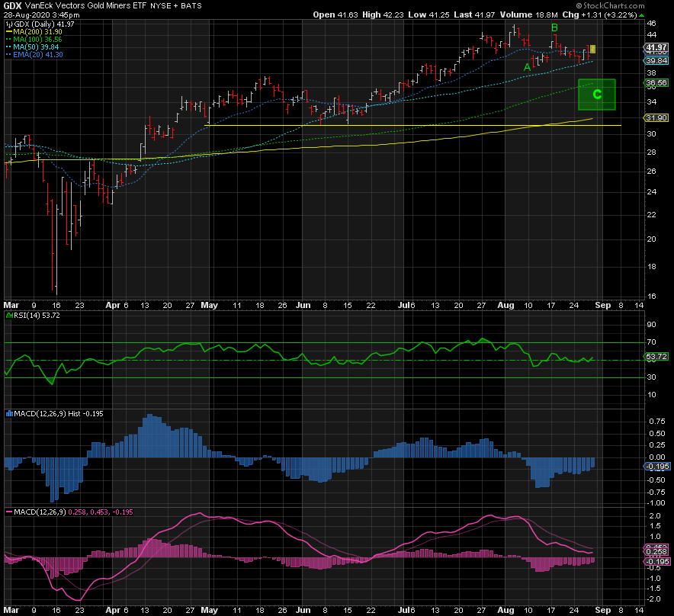
Task: Click the 'Low 41.25' quote value
Action: tap(428, 15)
